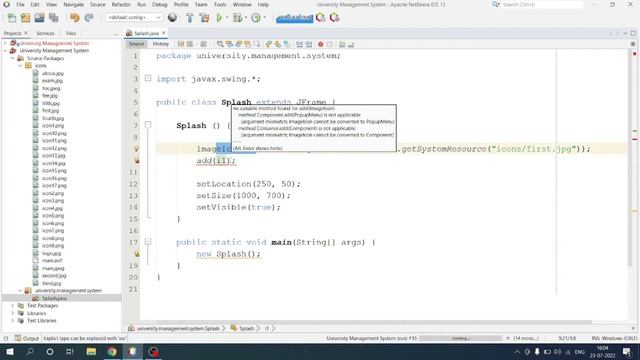The image size is (640, 360).
Task: Switch to the Files tab
Action: [71, 33]
